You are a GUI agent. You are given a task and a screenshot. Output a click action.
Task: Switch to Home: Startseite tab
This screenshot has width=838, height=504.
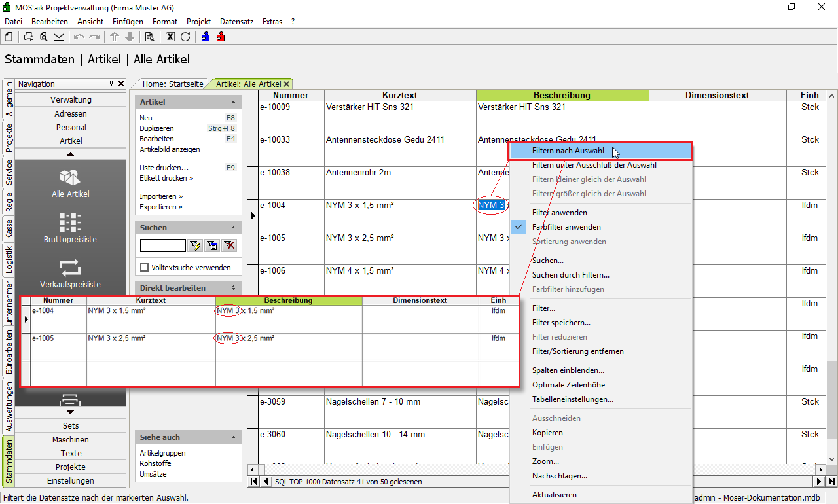pyautogui.click(x=173, y=84)
